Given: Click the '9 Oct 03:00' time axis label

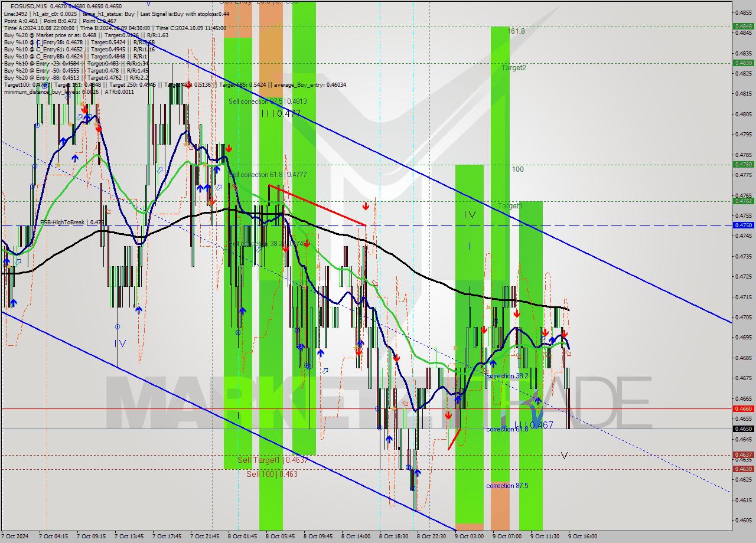Looking at the screenshot, I should (469, 537).
